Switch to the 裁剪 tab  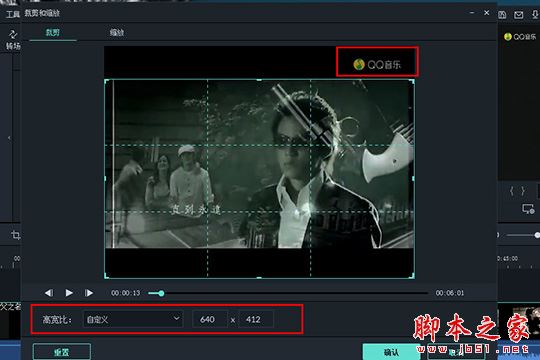coord(53,32)
